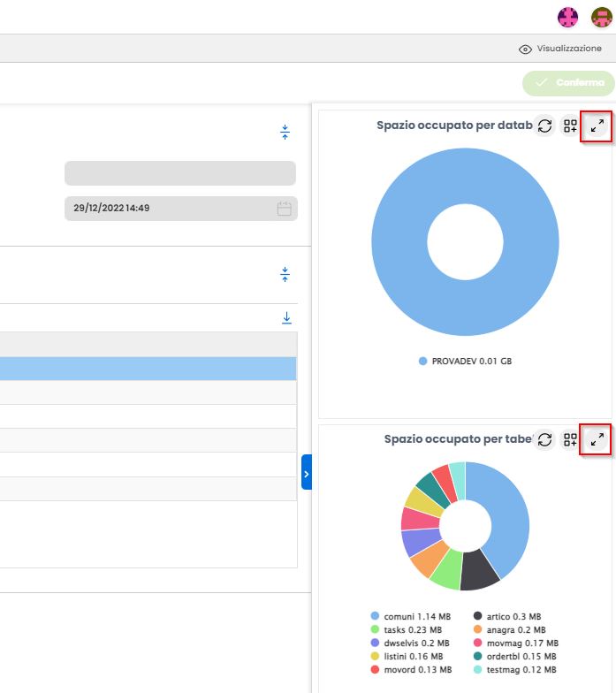The width and height of the screenshot is (616, 693).
Task: Collapse the second section with compress arrows
Action: [285, 274]
